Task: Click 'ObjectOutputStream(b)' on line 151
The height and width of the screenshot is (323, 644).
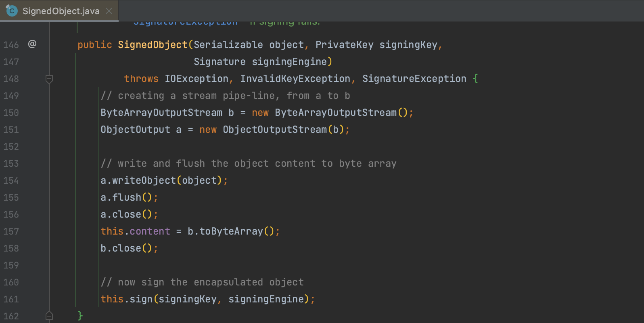Action: click(284, 130)
